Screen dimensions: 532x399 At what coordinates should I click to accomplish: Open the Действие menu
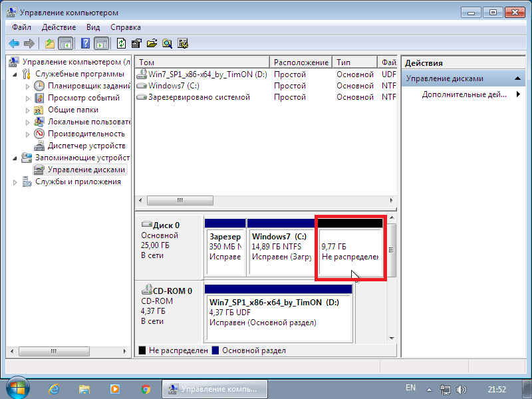[59, 27]
